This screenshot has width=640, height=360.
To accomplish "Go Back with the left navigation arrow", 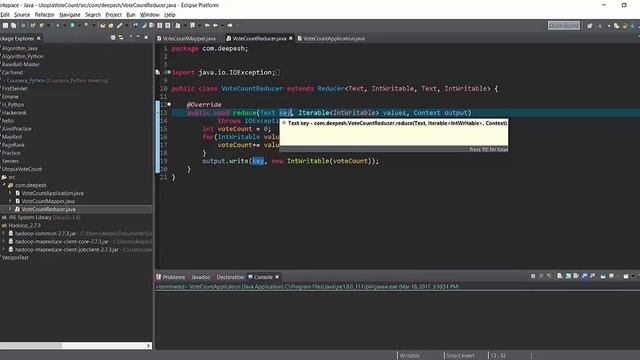I will (x=215, y=25).
